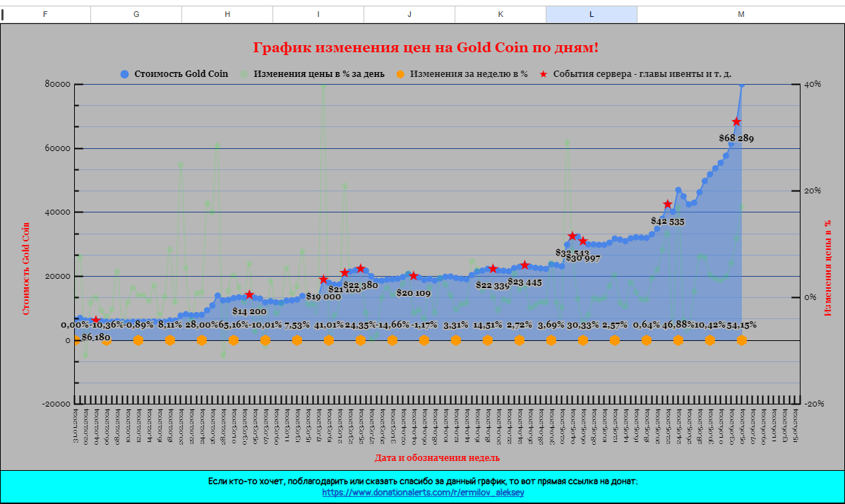This screenshot has height=504, width=845.
Task: Click the red star legend icon
Action: [x=544, y=74]
